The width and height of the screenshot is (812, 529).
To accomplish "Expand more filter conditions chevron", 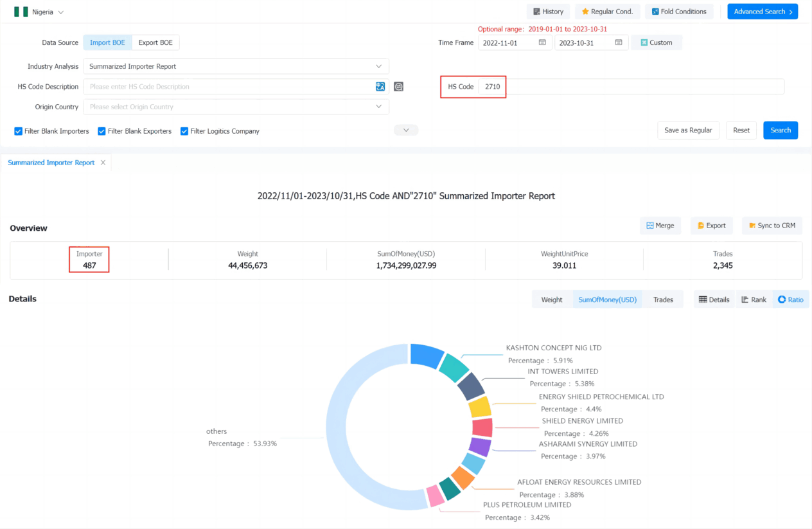I will pos(406,130).
